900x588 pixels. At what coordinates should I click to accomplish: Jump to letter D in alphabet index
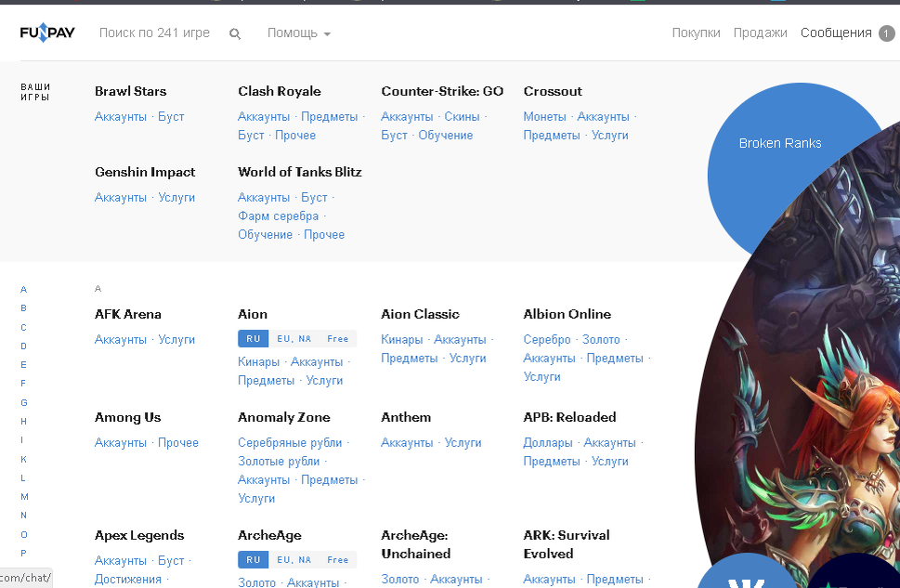point(23,346)
